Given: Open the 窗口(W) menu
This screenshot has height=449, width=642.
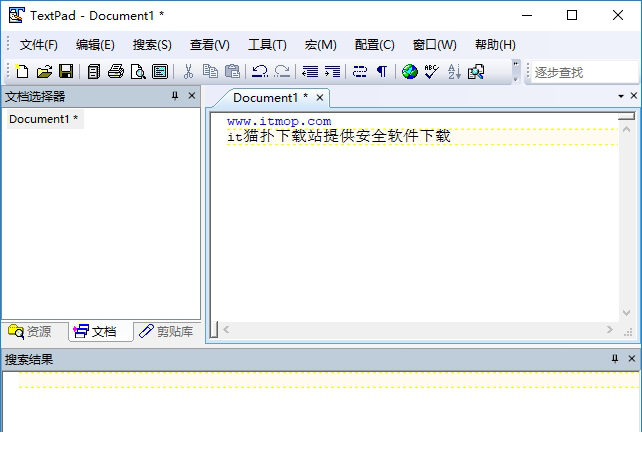Looking at the screenshot, I should coord(434,45).
